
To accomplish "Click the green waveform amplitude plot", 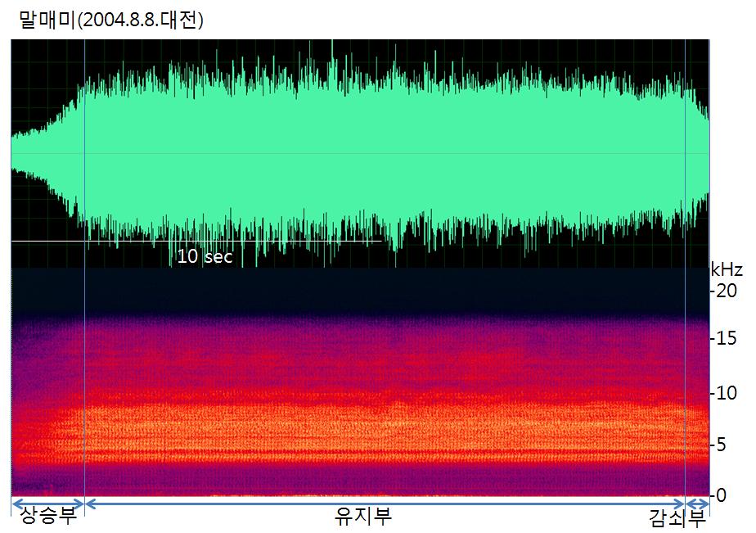I will pos(360,153).
